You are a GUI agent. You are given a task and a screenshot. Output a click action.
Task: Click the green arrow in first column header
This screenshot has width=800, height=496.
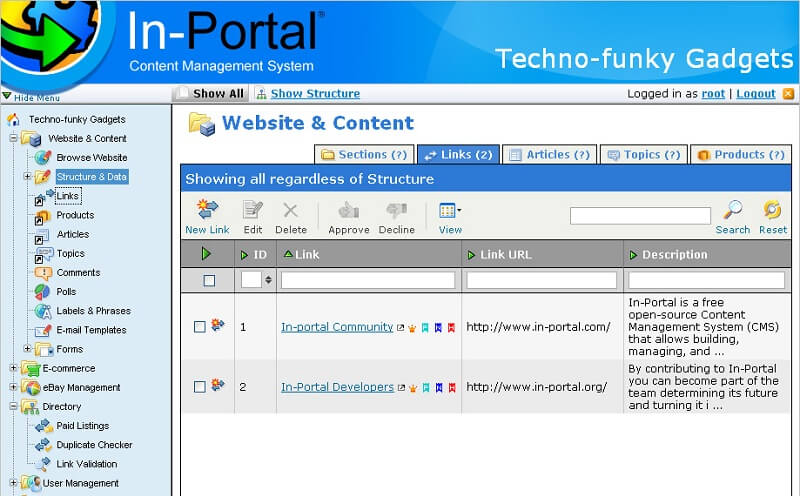(x=206, y=254)
